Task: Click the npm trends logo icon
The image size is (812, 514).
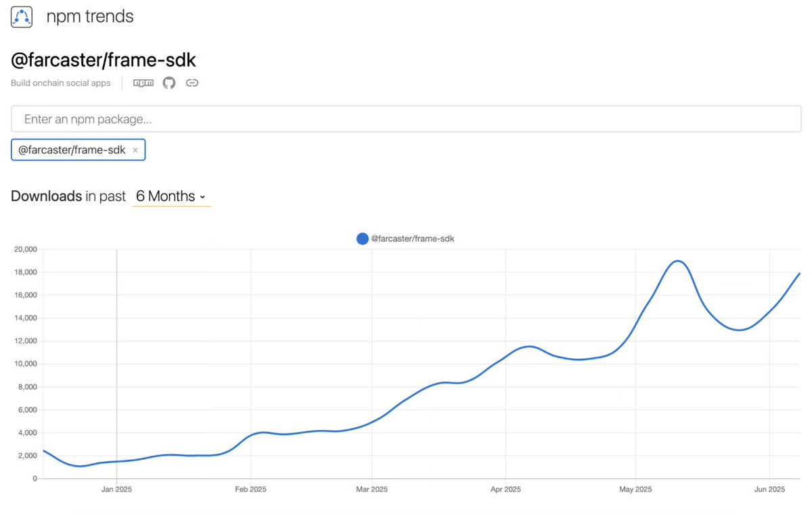Action: click(22, 17)
